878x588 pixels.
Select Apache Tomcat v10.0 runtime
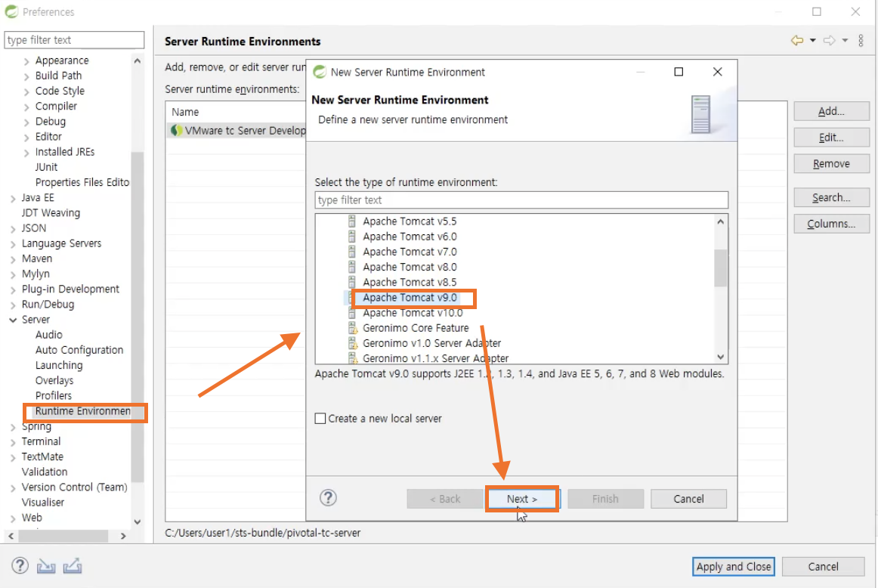(x=413, y=312)
